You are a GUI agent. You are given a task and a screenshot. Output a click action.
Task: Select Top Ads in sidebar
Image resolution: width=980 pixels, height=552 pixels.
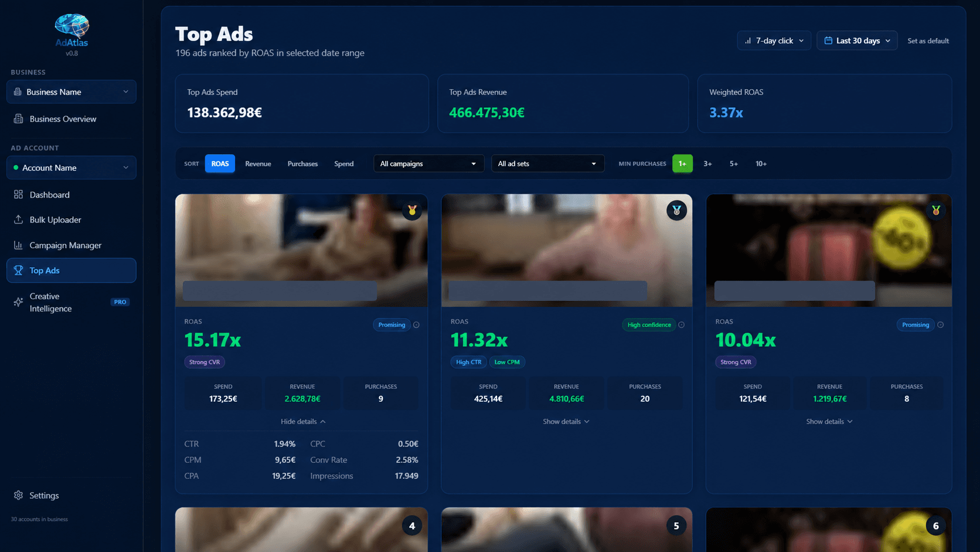72,270
